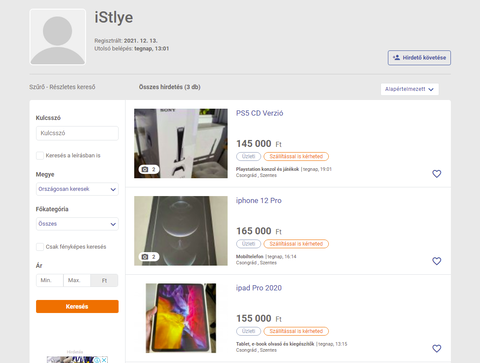Favorite the PS5 CD Verzió listing heart

(x=436, y=174)
